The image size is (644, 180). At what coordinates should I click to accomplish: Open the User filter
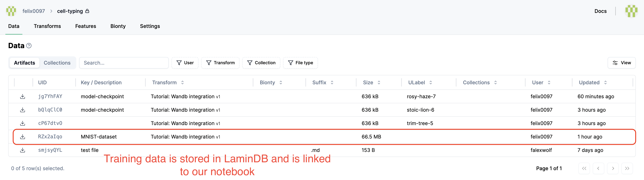click(185, 63)
